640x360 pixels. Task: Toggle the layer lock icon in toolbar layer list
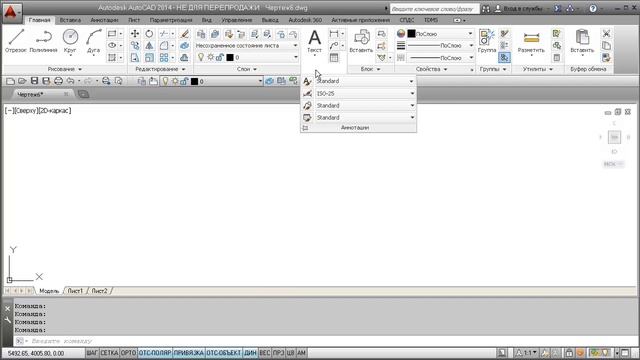(x=184, y=81)
